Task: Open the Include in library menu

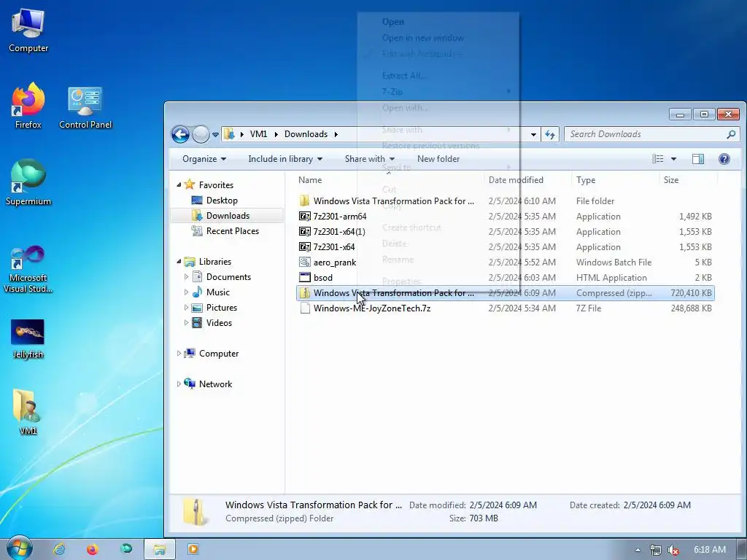Action: (285, 159)
